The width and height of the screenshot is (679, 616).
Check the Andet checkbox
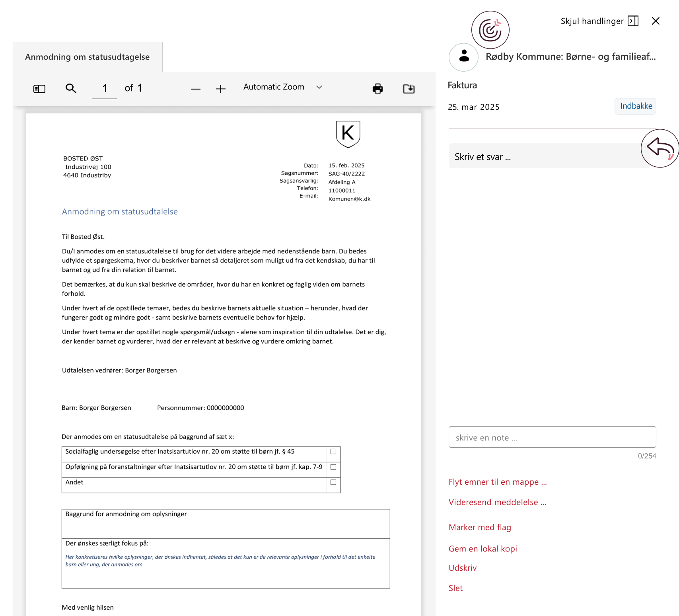tap(333, 482)
